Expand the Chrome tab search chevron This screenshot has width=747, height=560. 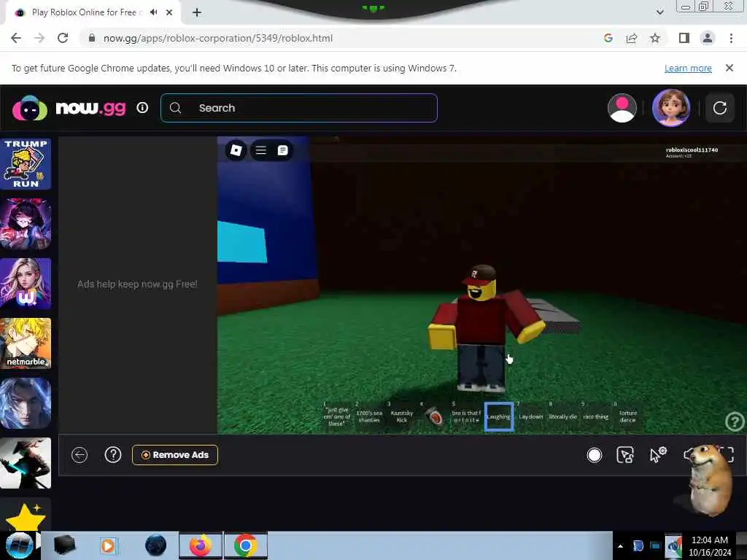point(659,12)
